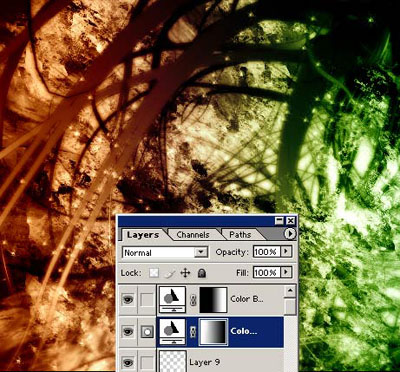The height and width of the screenshot is (372, 400).
Task: Click the layers list scrollbar thumb
Action: click(290, 306)
